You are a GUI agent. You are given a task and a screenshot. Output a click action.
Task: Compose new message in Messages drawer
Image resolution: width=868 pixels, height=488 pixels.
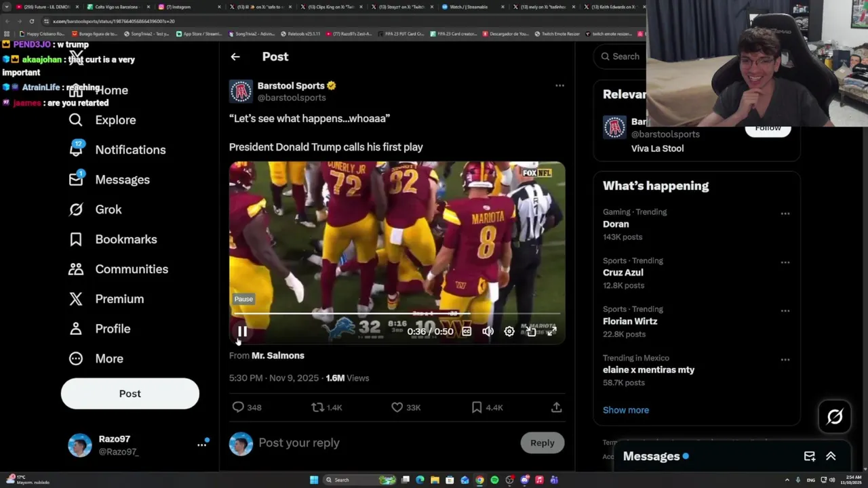pos(810,456)
